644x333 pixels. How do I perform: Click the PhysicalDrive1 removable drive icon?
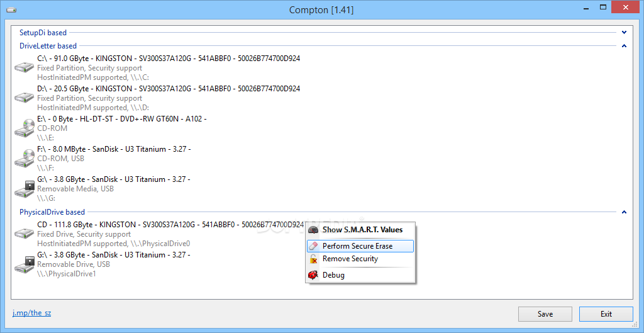(x=25, y=264)
